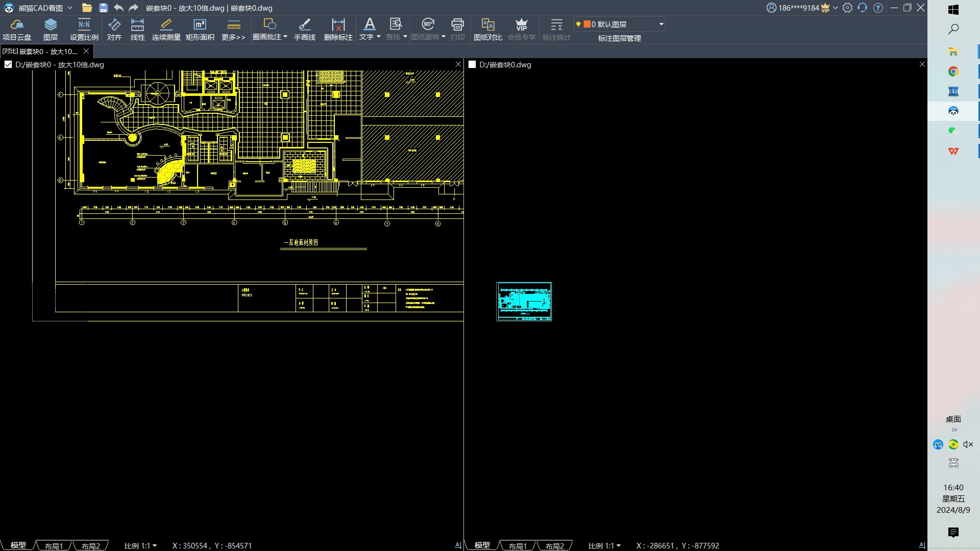Switch to right pane 模型 tab
Screen dimensions: 980x551
tap(482, 545)
